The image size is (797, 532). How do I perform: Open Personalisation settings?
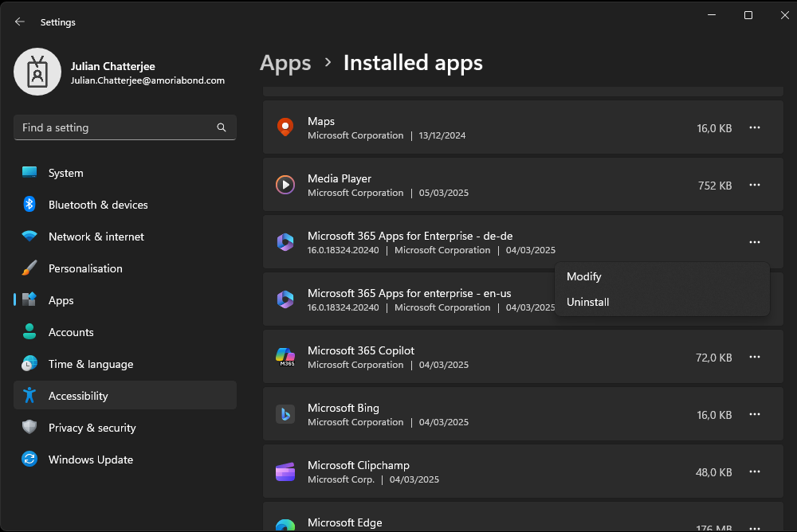click(125, 268)
